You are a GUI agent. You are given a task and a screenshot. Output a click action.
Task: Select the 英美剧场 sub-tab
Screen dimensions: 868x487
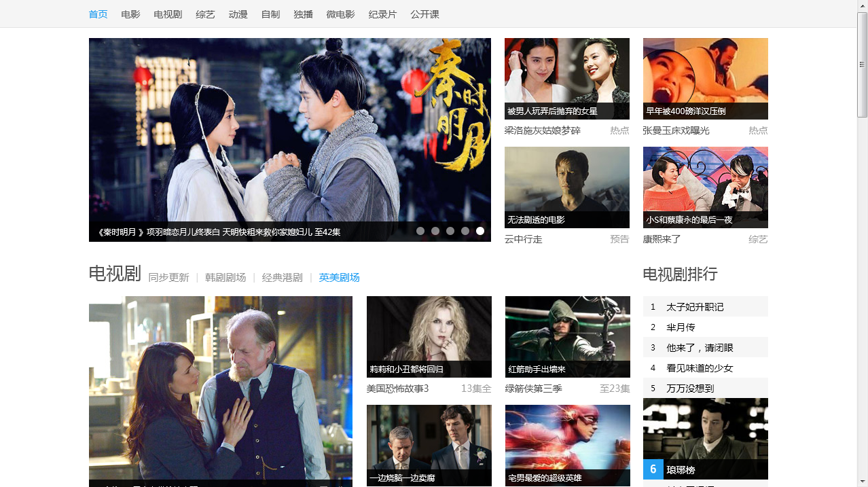click(340, 277)
